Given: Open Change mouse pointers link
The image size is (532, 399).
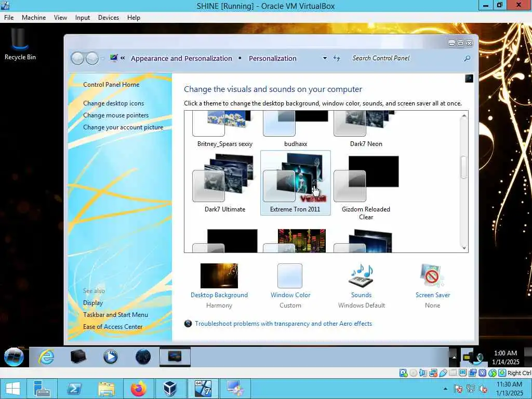Looking at the screenshot, I should tap(116, 115).
